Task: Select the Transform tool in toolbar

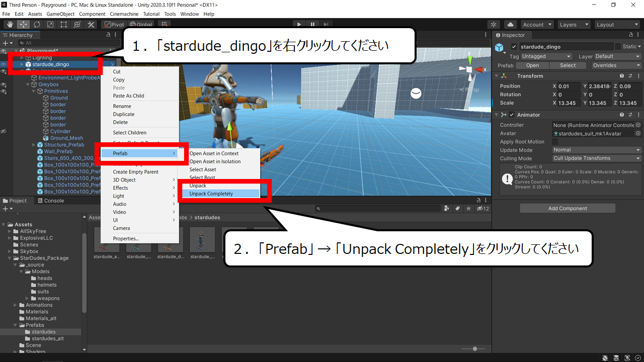Action: pyautogui.click(x=77, y=24)
